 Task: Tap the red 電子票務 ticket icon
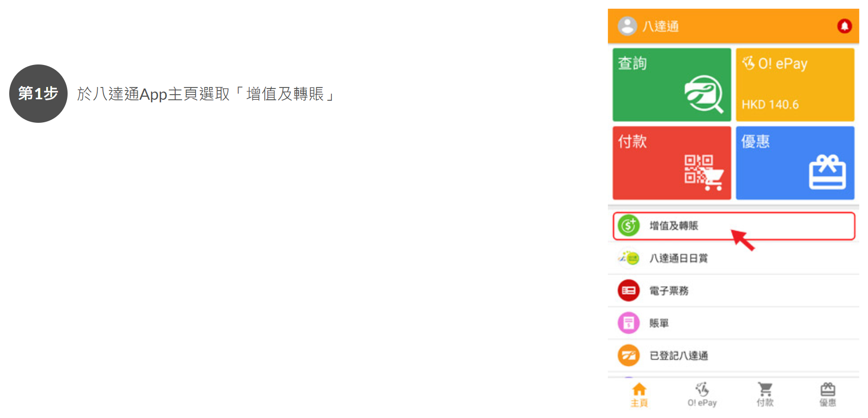(628, 291)
